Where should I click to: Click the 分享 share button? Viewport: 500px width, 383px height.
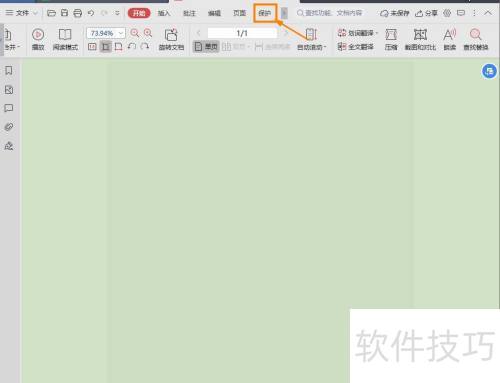point(426,13)
